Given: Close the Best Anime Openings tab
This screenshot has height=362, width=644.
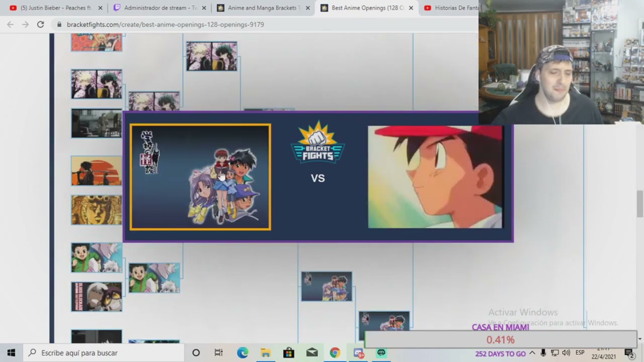Looking at the screenshot, I should coord(411,8).
